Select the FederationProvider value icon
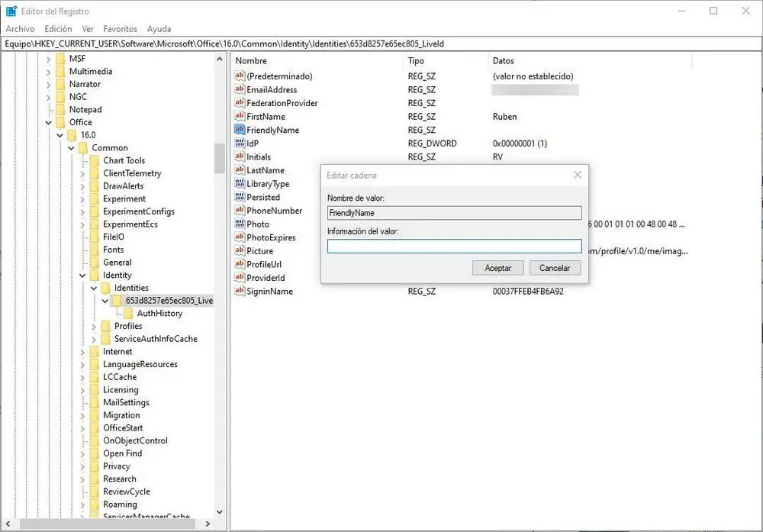The height and width of the screenshot is (532, 763). pyautogui.click(x=240, y=103)
